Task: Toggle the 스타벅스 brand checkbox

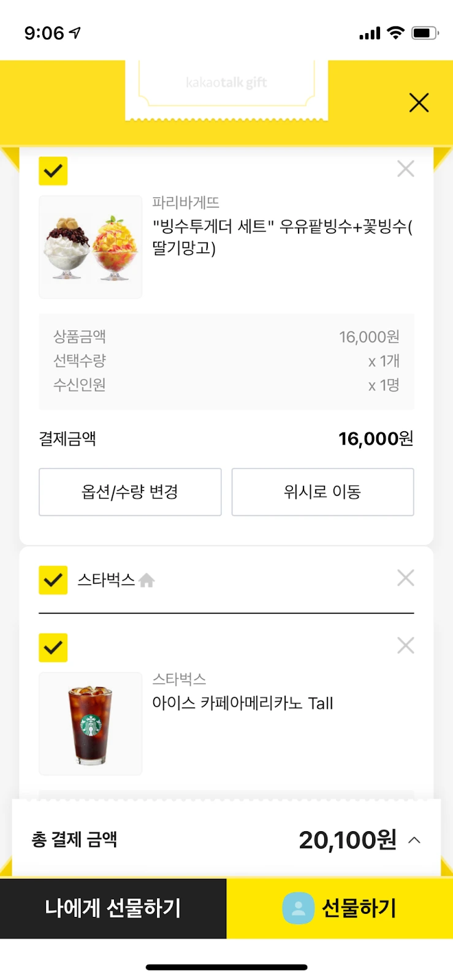Action: click(x=53, y=580)
